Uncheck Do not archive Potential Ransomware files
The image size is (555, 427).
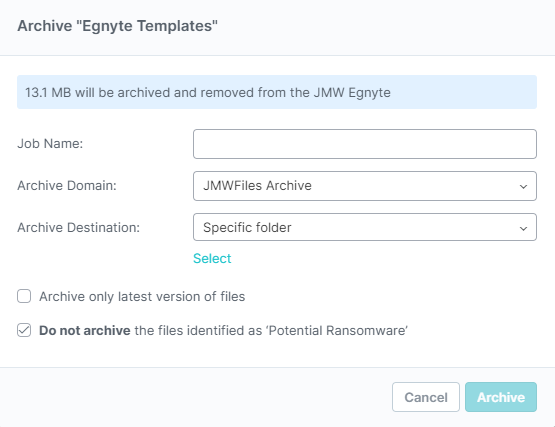pos(24,330)
